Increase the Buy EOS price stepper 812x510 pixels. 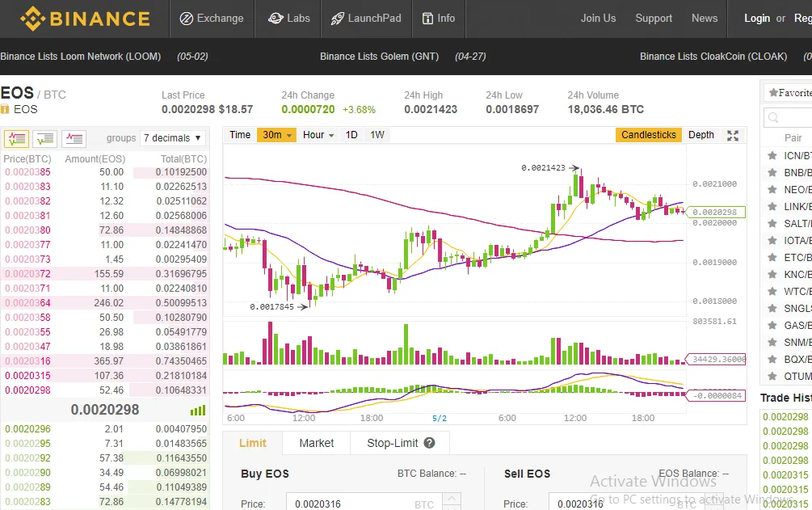click(452, 498)
